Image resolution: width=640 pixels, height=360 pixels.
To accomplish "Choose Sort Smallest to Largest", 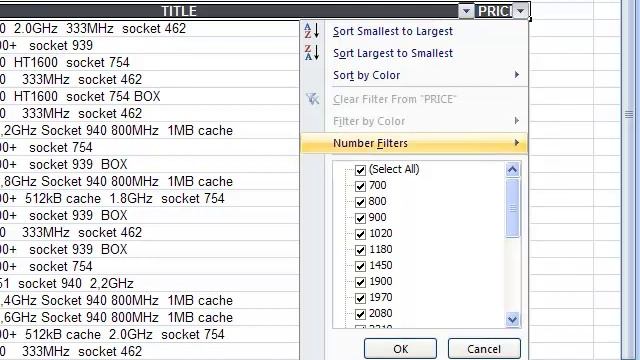I will pyautogui.click(x=393, y=31).
